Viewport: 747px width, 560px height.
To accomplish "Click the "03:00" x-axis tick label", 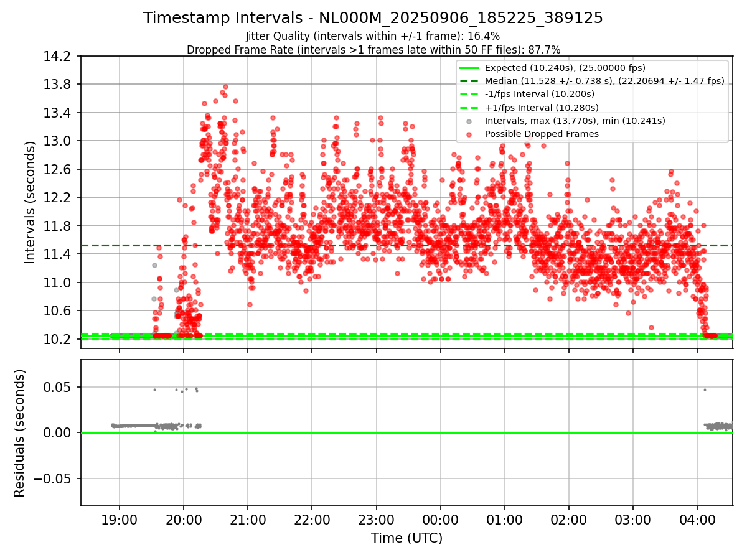I will 633,520.
